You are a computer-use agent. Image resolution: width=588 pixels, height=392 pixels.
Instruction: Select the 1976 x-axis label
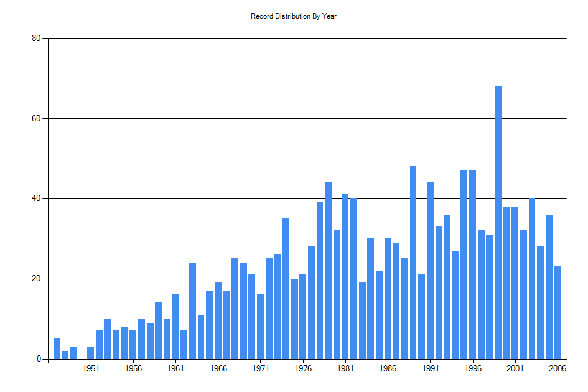[303, 368]
